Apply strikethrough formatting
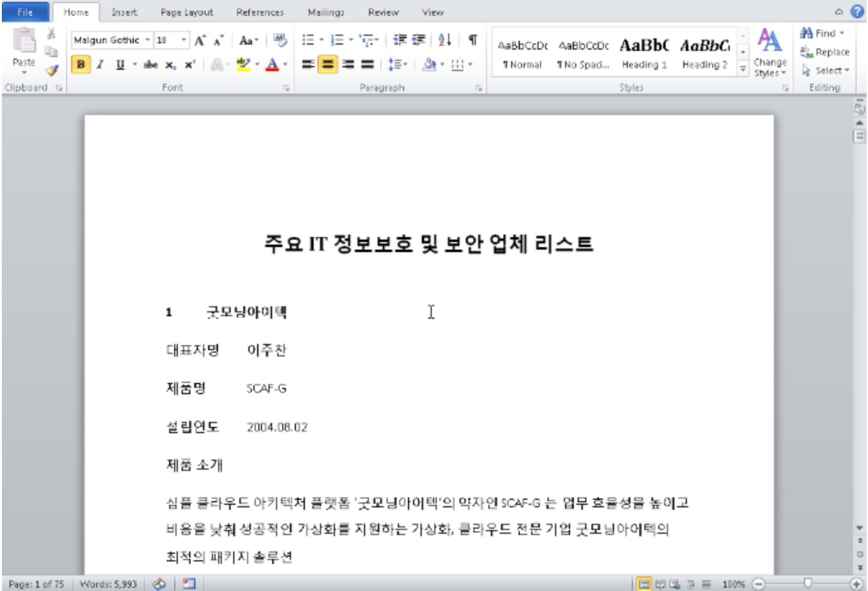Screen dimensions: 868x591 [151, 64]
